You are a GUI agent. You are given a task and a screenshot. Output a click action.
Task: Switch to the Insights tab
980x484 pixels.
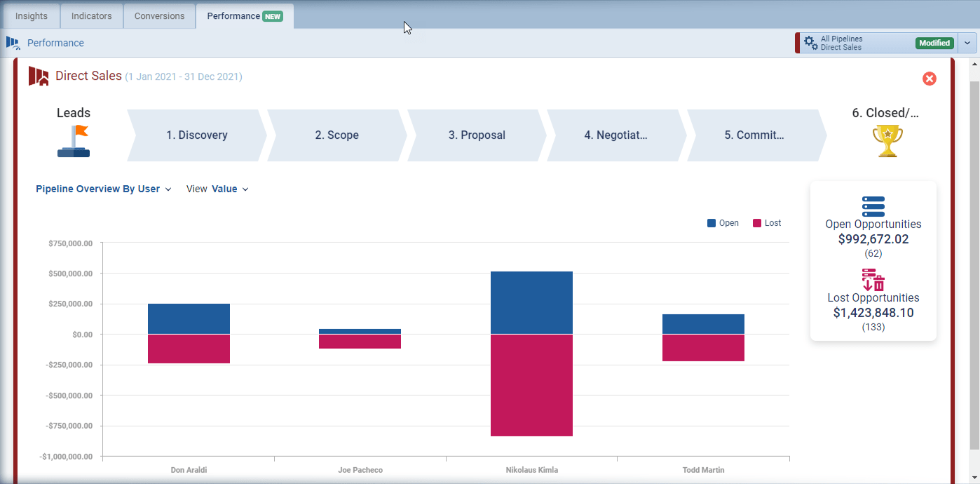31,15
